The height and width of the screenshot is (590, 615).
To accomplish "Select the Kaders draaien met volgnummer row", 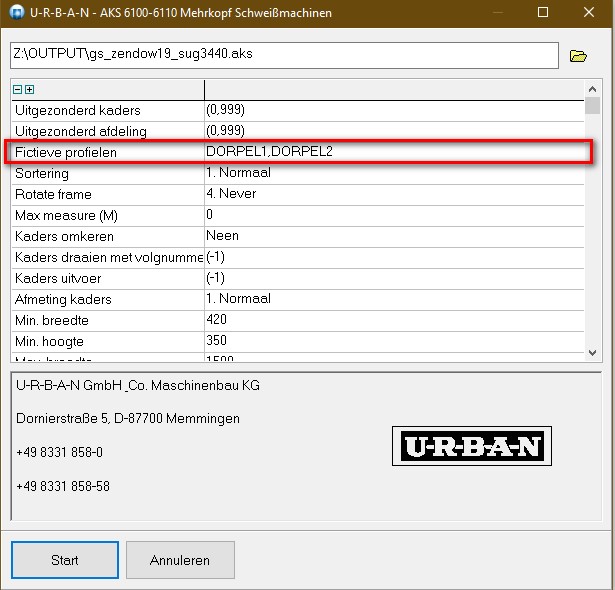I will tap(109, 258).
